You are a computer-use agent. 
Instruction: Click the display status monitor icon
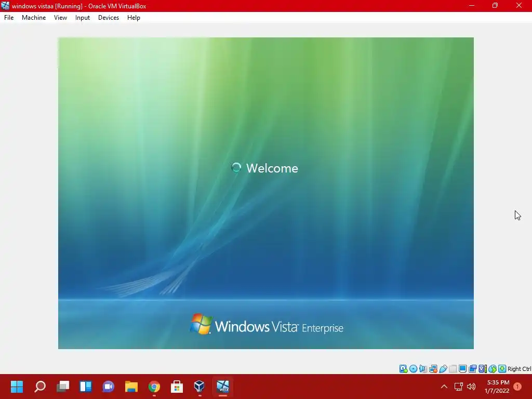click(x=462, y=369)
